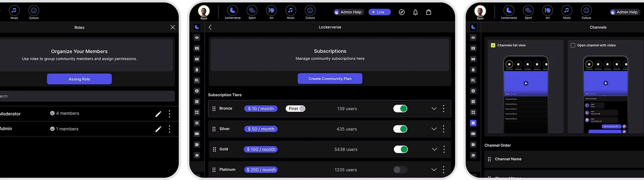Click Admin Help in Channels screen
The height and width of the screenshot is (180, 644).
(x=625, y=12)
